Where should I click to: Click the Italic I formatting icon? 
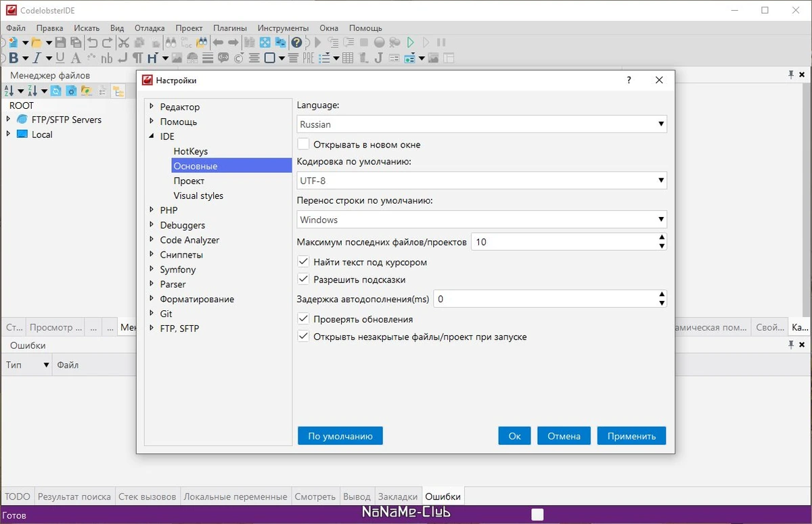point(37,58)
